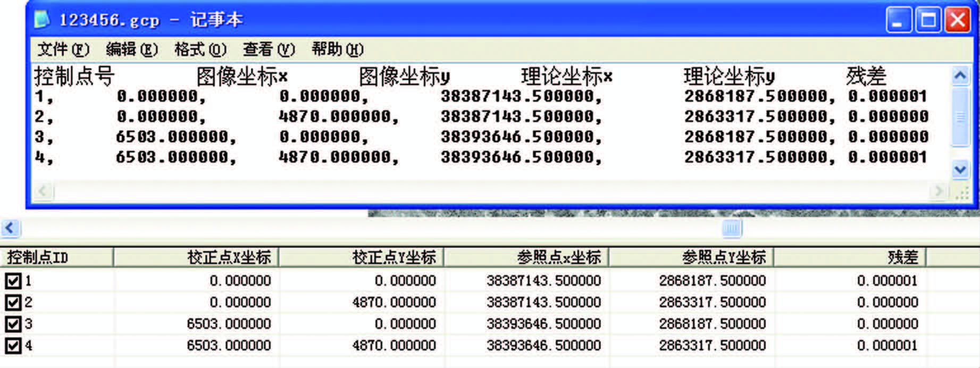Maximize the Notepad window

[928, 21]
